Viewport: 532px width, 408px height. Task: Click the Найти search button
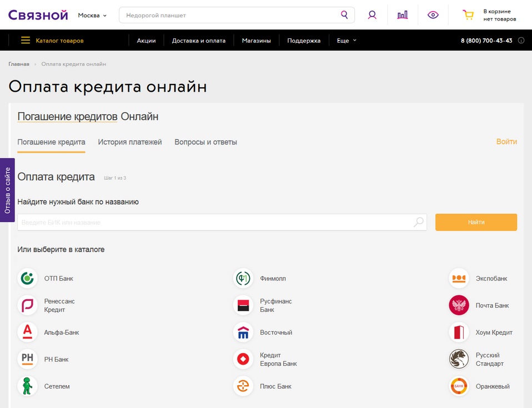click(x=476, y=222)
